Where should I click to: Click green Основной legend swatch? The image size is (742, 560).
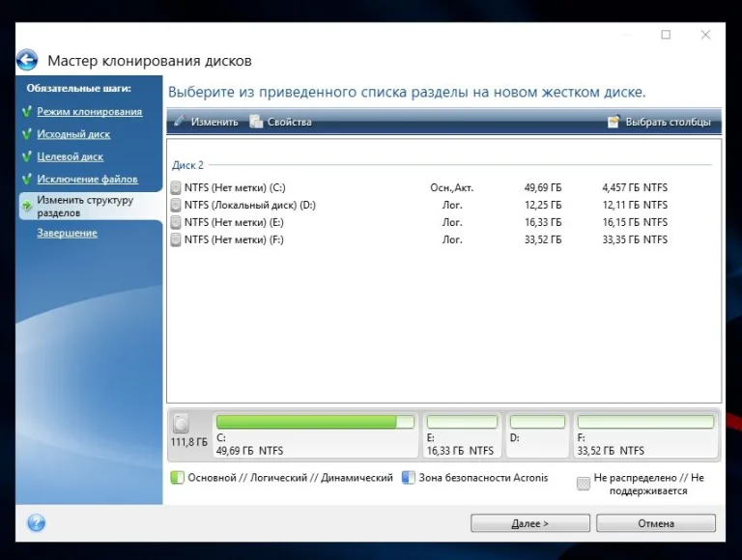[177, 478]
